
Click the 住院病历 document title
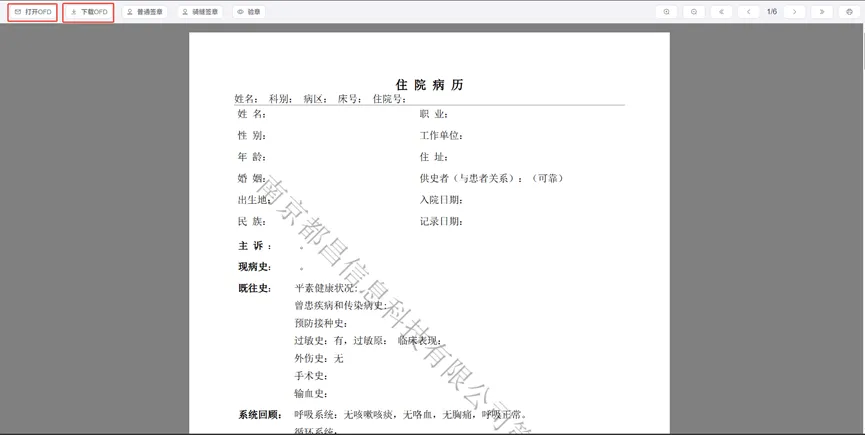[x=429, y=85]
